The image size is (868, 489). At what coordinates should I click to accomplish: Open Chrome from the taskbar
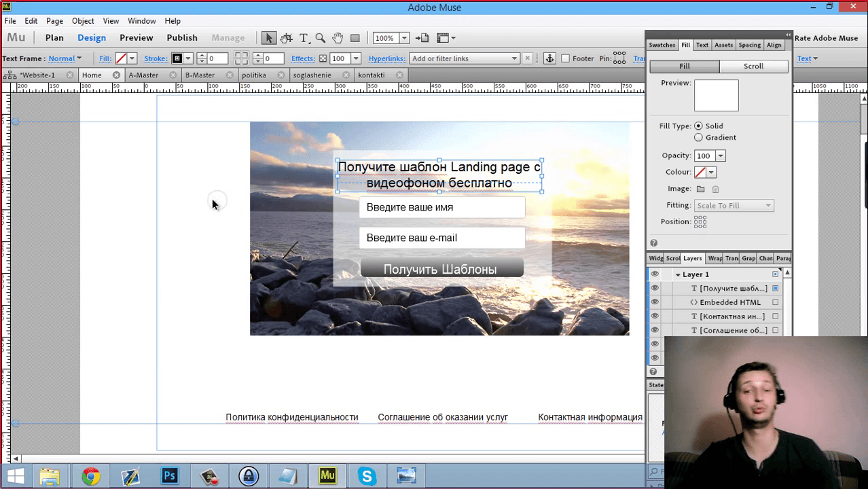[x=91, y=476]
